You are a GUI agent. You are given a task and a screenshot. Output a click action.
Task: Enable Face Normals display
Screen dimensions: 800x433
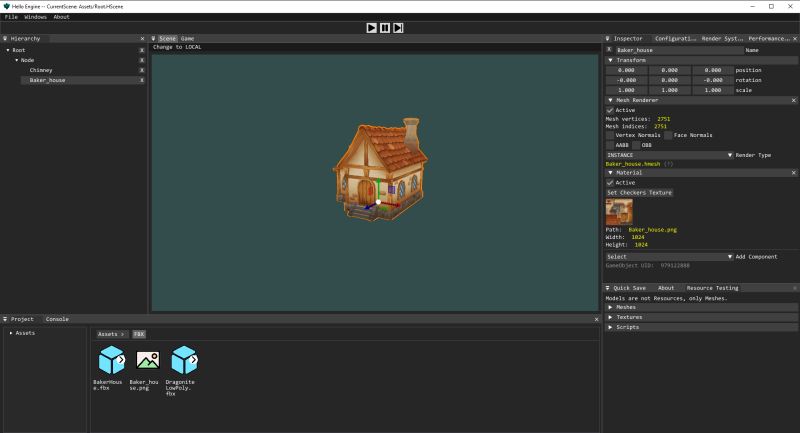pos(668,135)
